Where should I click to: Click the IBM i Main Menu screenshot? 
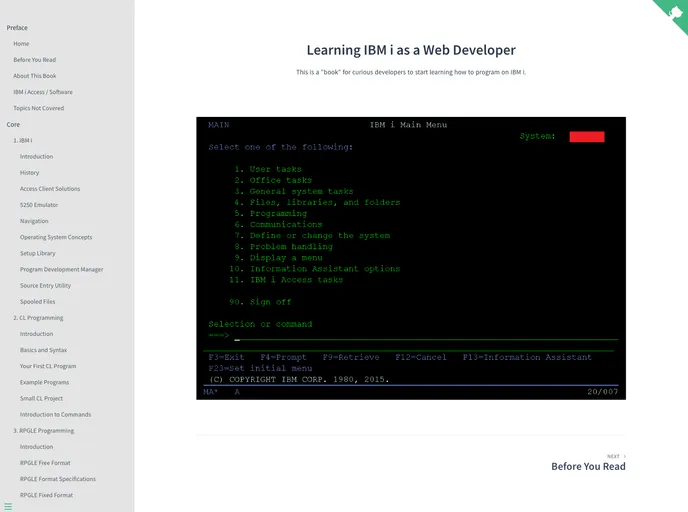[411, 258]
